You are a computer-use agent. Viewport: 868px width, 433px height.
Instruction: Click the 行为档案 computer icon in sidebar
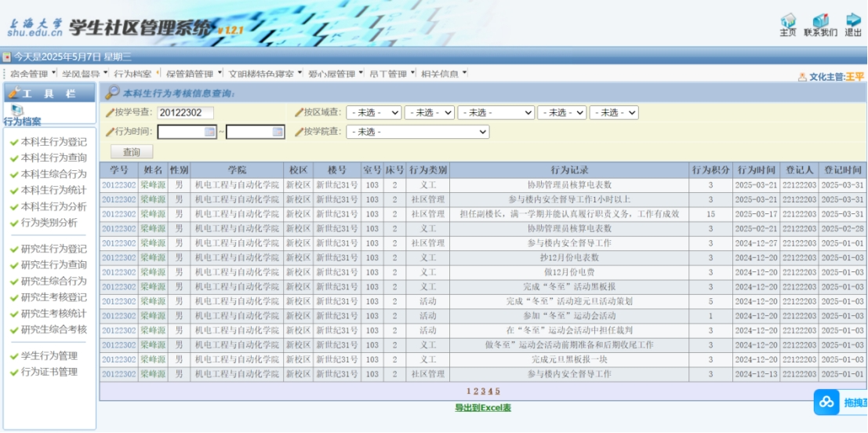point(17,111)
